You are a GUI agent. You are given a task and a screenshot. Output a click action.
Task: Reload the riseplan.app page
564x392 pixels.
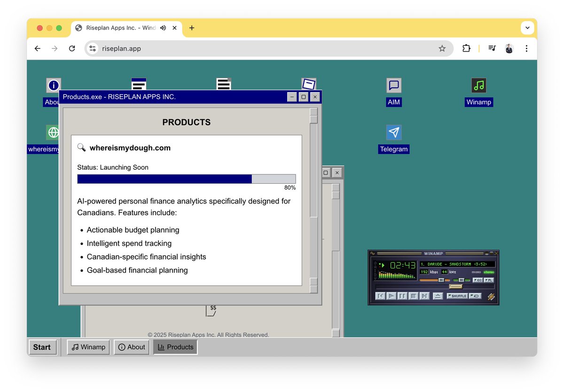pos(72,48)
